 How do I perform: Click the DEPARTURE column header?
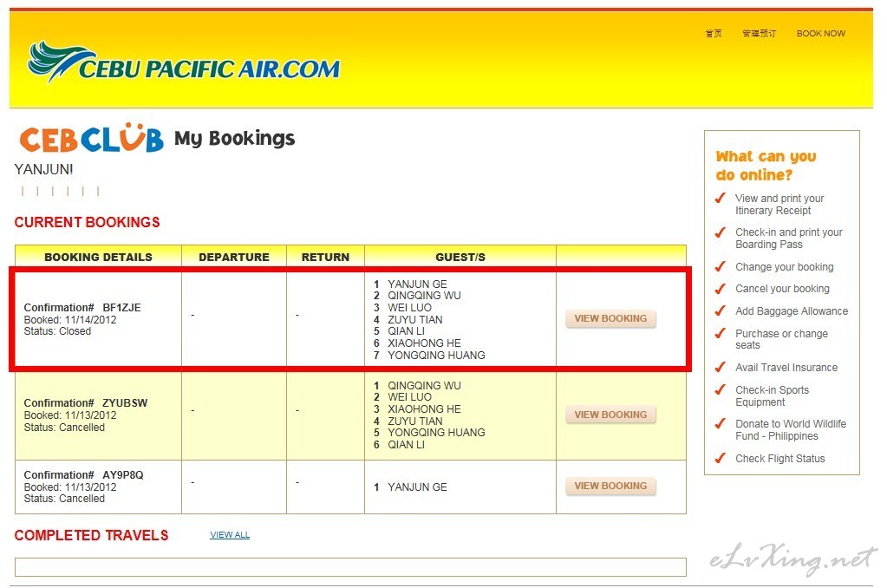click(234, 257)
